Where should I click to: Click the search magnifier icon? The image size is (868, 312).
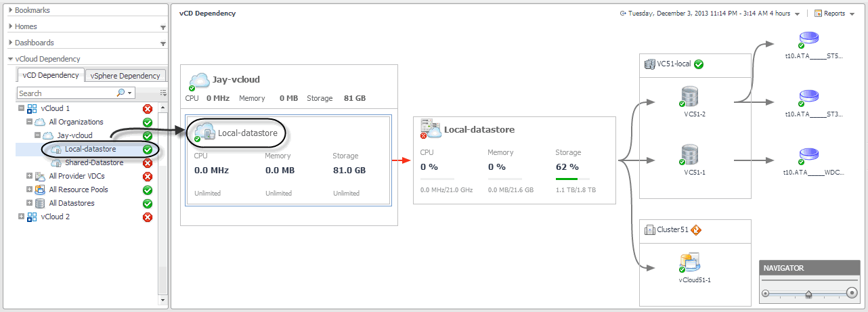tap(121, 93)
